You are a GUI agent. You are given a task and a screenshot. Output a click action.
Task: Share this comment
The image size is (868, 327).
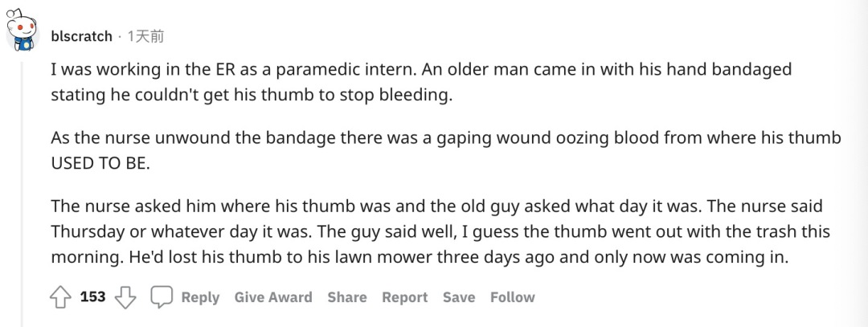[x=346, y=297]
